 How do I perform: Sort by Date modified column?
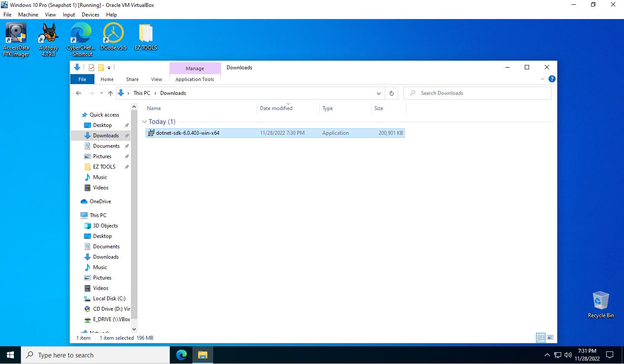click(288, 108)
